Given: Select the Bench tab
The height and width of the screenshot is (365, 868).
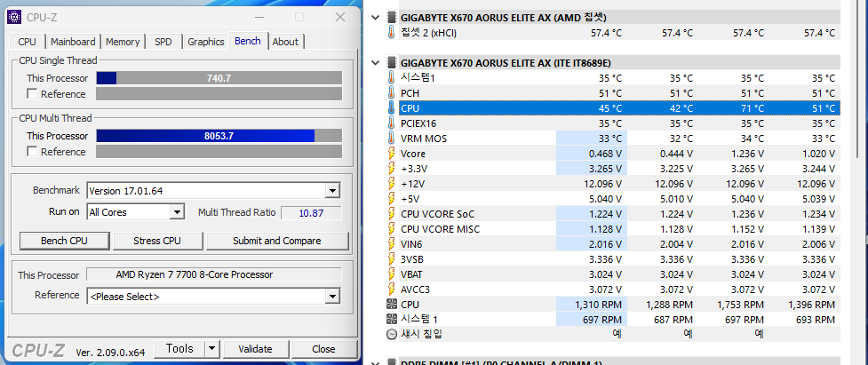Looking at the screenshot, I should pos(248,41).
